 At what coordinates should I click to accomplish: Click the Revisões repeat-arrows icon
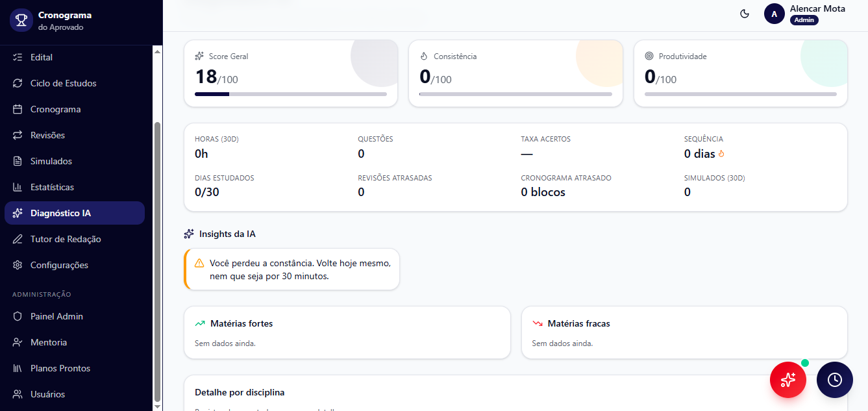18,135
